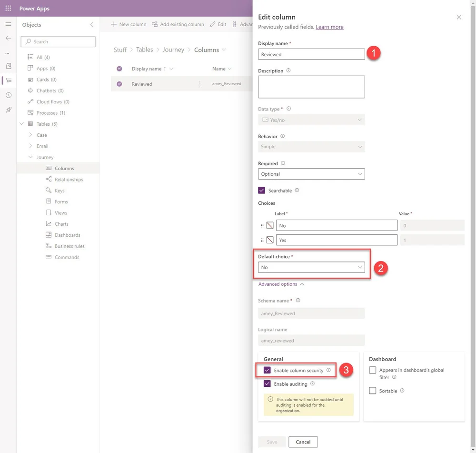
Task: Collapse navigation with the hamburger icon
Action: (x=8, y=24)
